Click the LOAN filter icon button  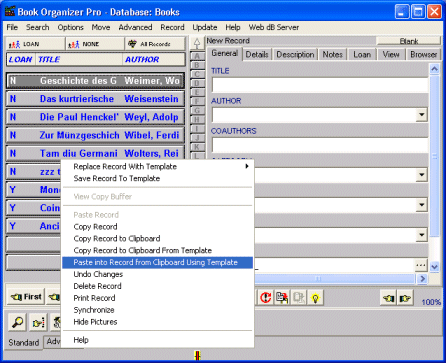[x=35, y=44]
